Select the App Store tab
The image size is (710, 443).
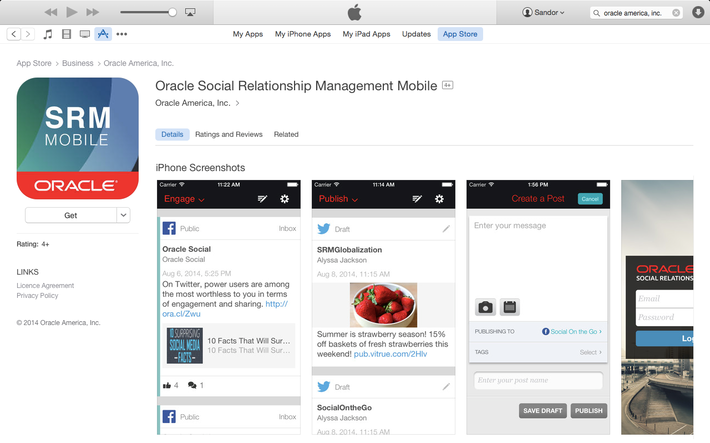(x=460, y=34)
